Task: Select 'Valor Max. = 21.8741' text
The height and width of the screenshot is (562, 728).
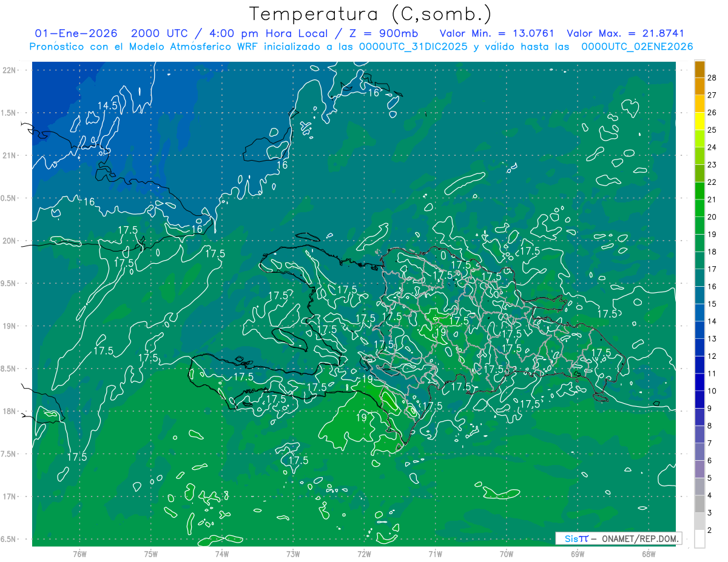Action: (x=625, y=33)
